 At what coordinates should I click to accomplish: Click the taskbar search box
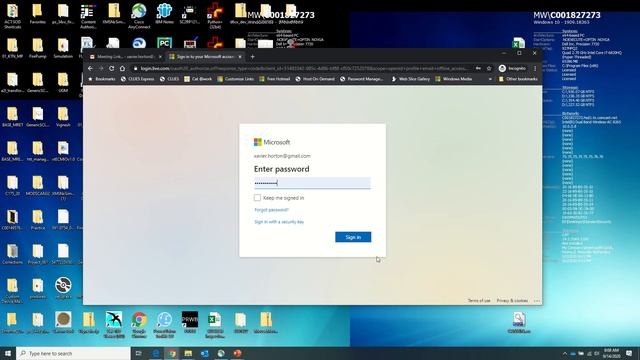(73, 353)
